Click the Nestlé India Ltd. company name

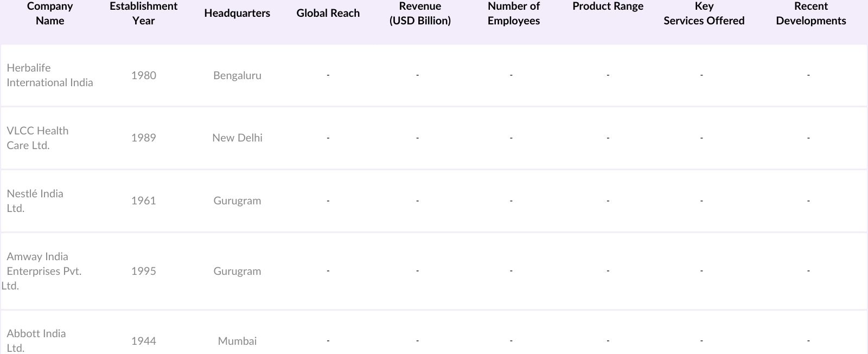point(35,201)
